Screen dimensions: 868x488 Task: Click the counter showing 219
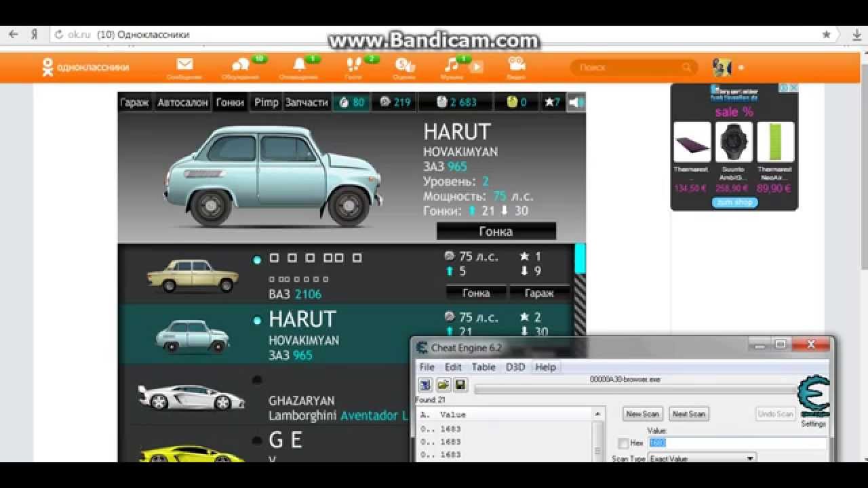395,102
